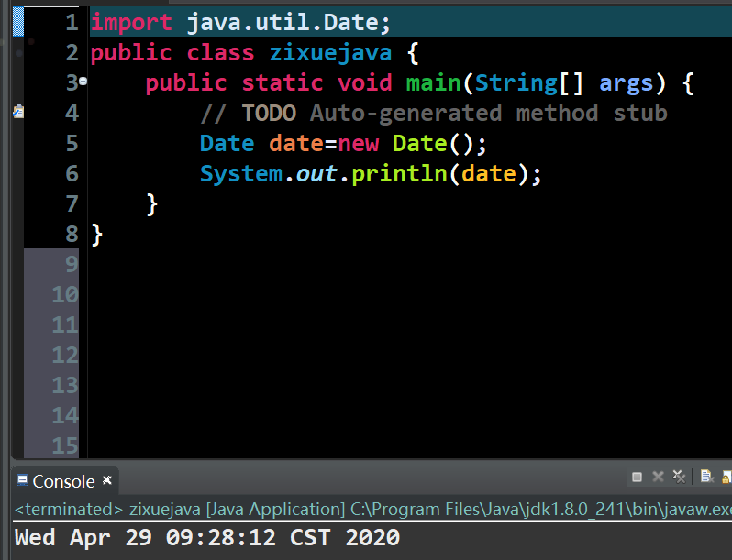Click line number 12 in gutter

[65, 355]
